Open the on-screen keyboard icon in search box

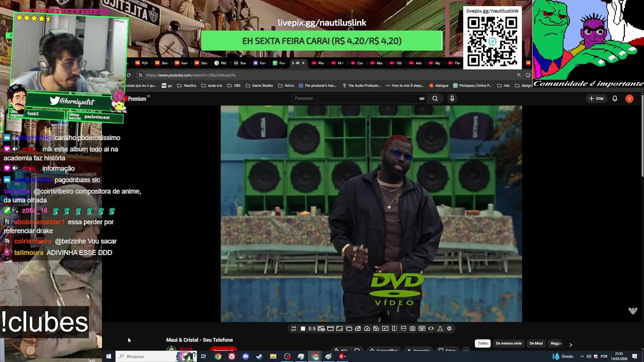422,99
